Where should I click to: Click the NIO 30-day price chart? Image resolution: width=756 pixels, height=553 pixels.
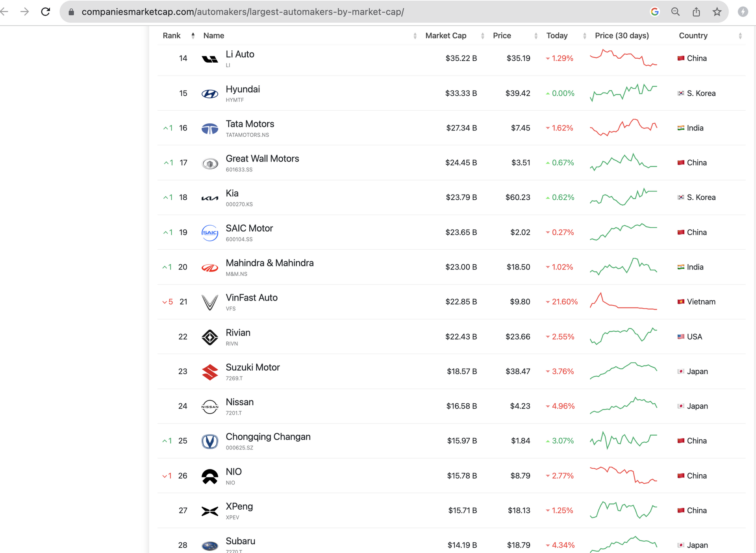(623, 475)
